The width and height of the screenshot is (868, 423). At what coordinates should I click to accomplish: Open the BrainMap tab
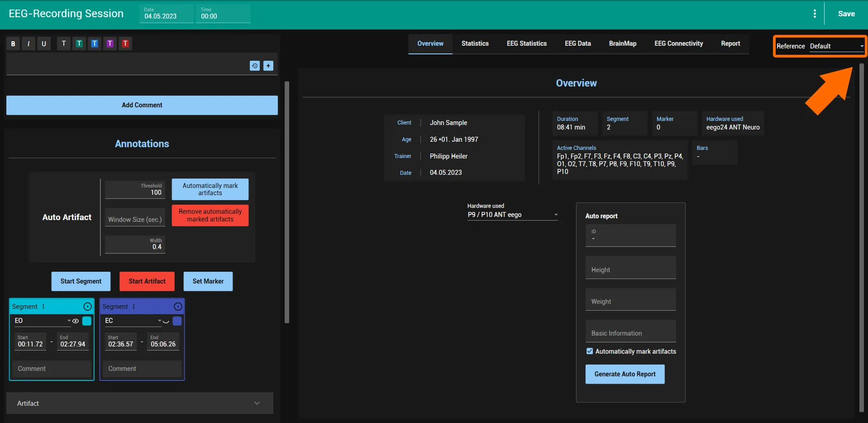(623, 43)
